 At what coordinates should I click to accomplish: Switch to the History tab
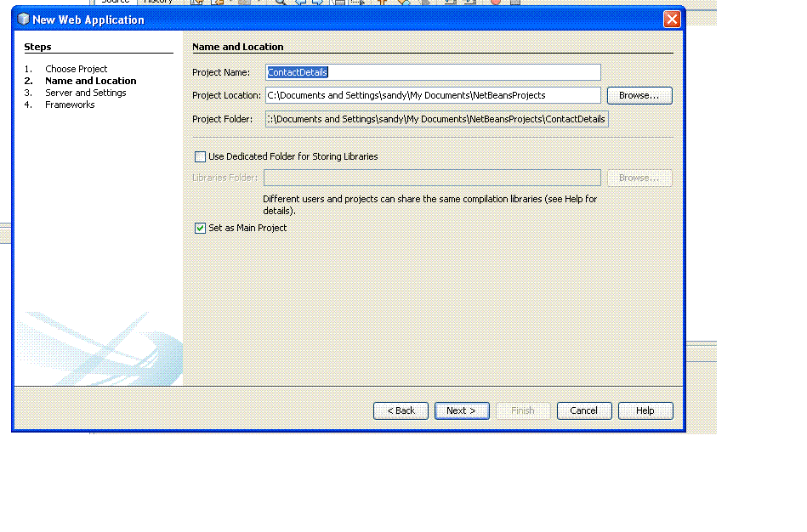(157, 2)
